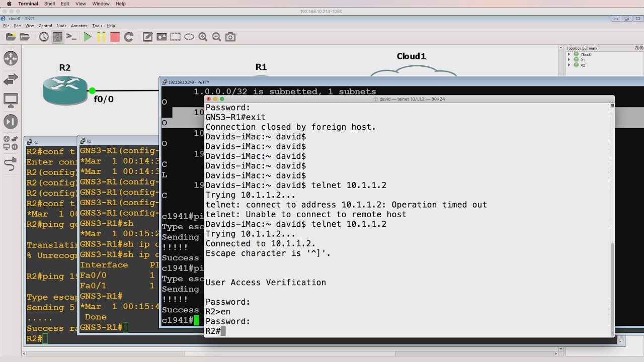Open the macOS Shell menu
This screenshot has height=362, width=644.
coord(50,4)
